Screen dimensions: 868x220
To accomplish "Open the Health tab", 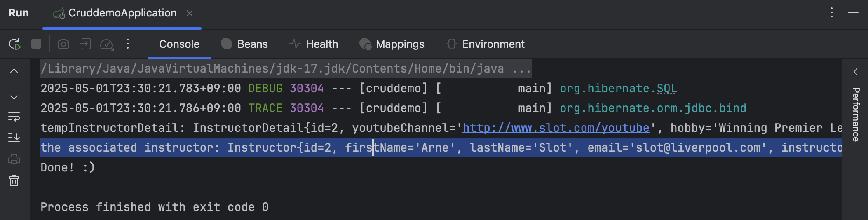I will click(x=314, y=44).
